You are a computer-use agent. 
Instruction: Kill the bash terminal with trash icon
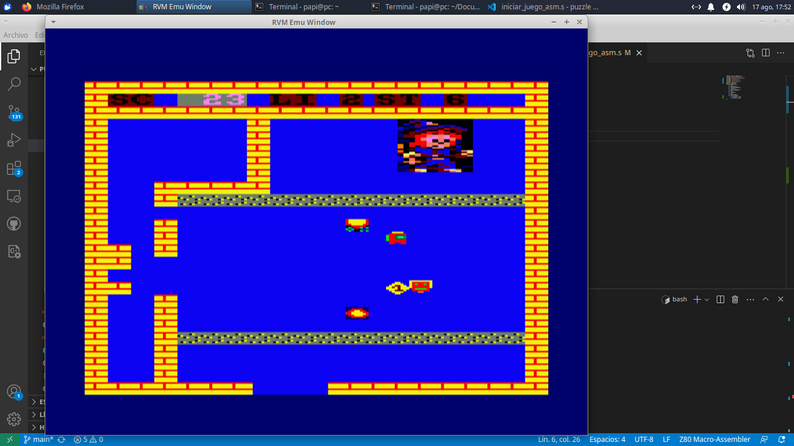coord(735,299)
